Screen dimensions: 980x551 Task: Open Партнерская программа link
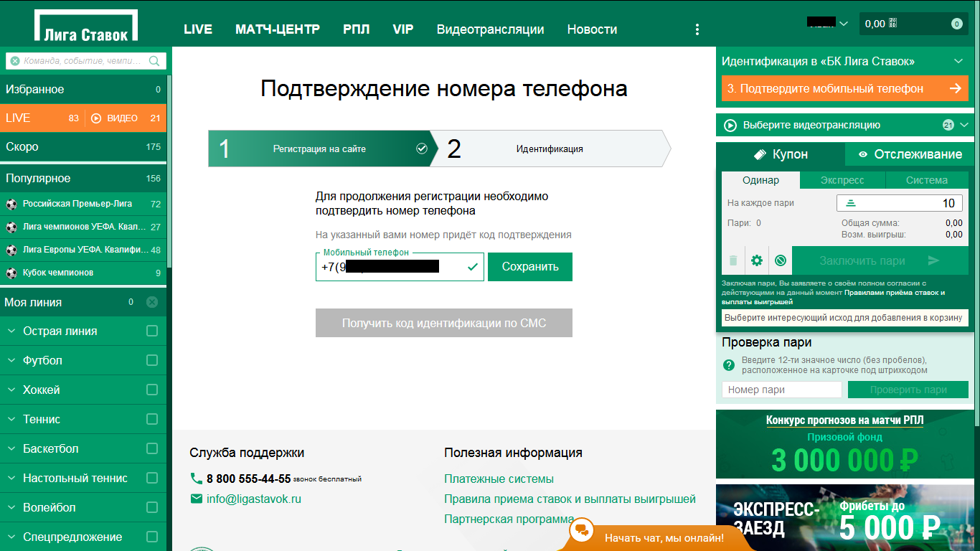[x=509, y=519]
